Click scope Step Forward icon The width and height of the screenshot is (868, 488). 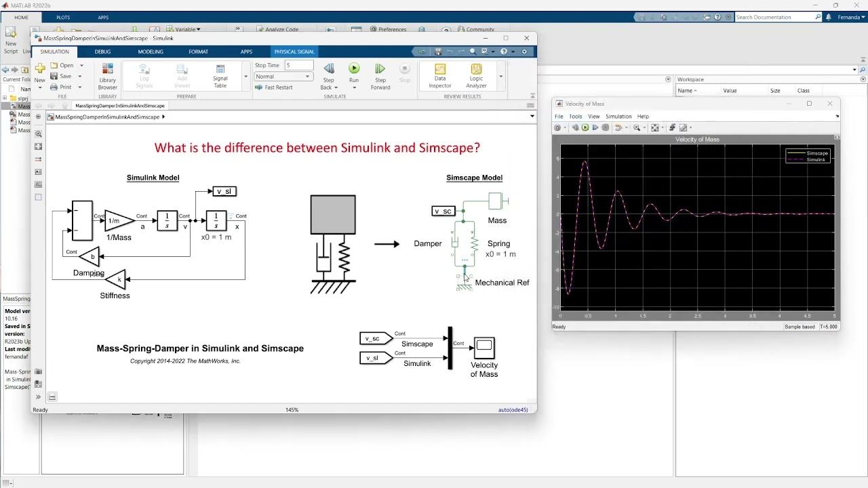click(x=595, y=127)
